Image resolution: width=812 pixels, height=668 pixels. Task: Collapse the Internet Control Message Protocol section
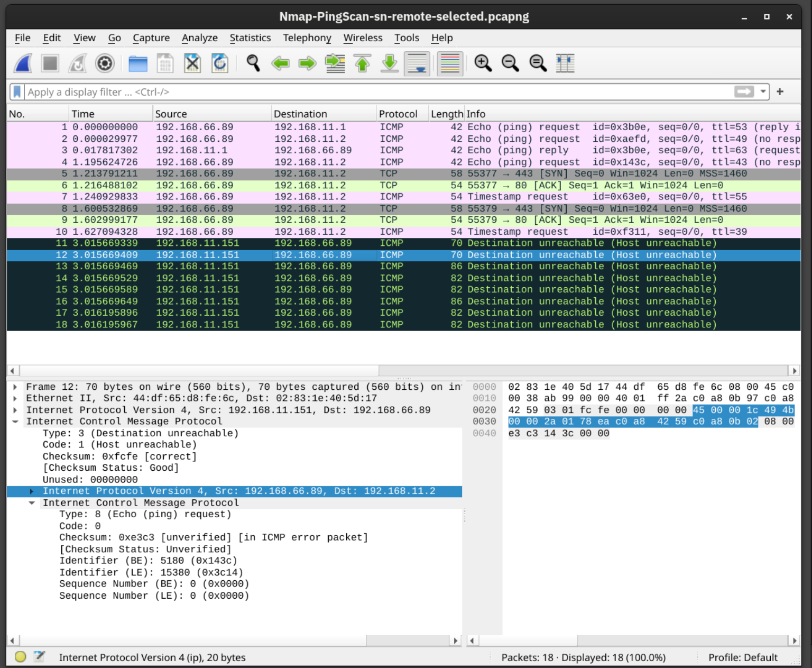[15, 422]
